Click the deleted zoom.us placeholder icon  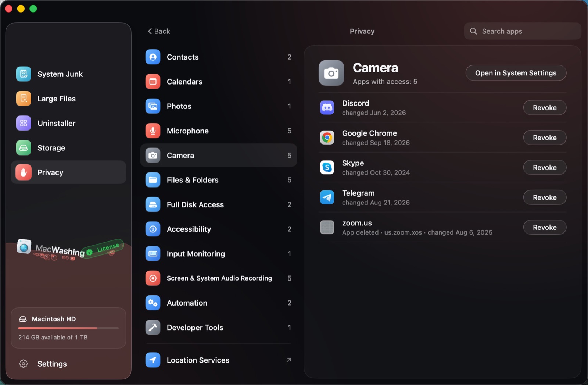327,227
